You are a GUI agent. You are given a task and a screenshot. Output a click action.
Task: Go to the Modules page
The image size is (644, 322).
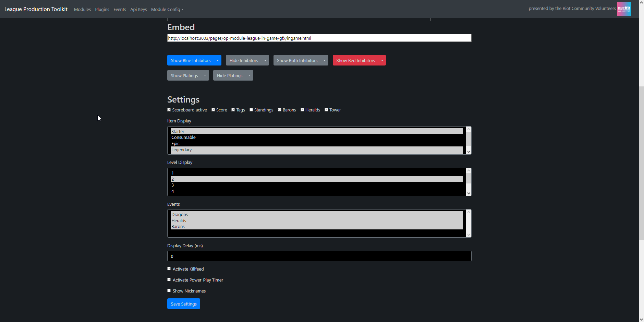(x=82, y=9)
